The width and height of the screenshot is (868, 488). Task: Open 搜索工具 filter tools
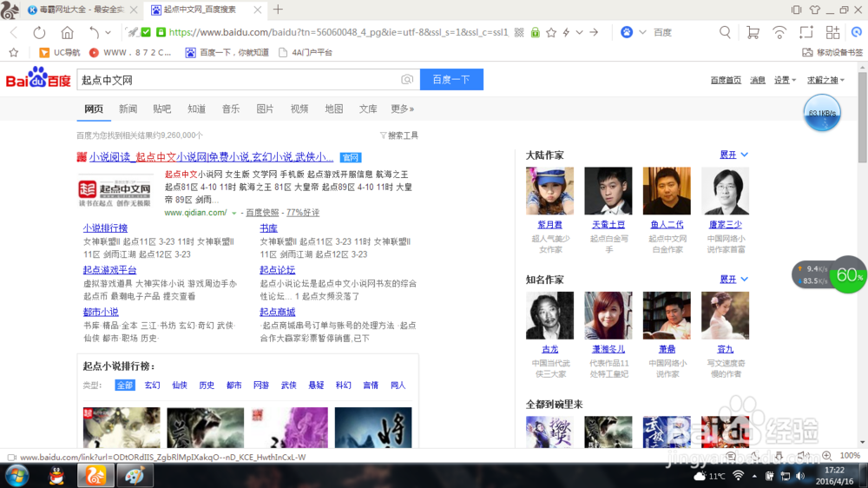[x=399, y=135]
